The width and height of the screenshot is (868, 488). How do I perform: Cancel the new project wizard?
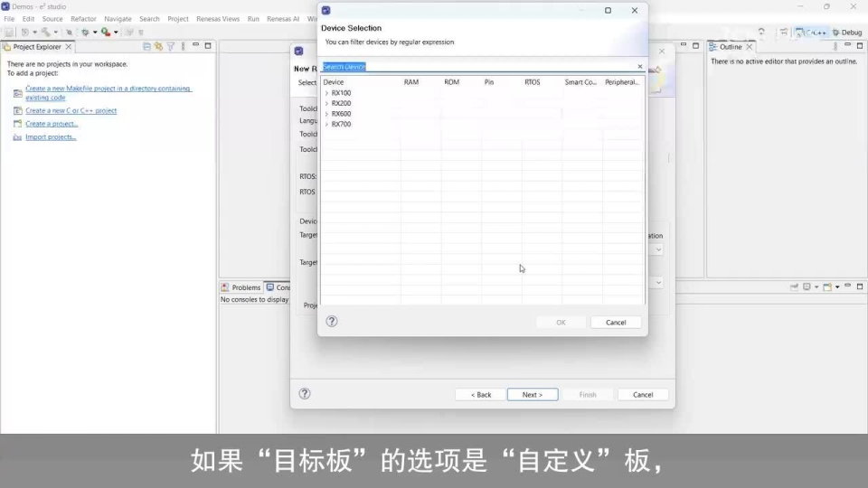click(x=643, y=395)
